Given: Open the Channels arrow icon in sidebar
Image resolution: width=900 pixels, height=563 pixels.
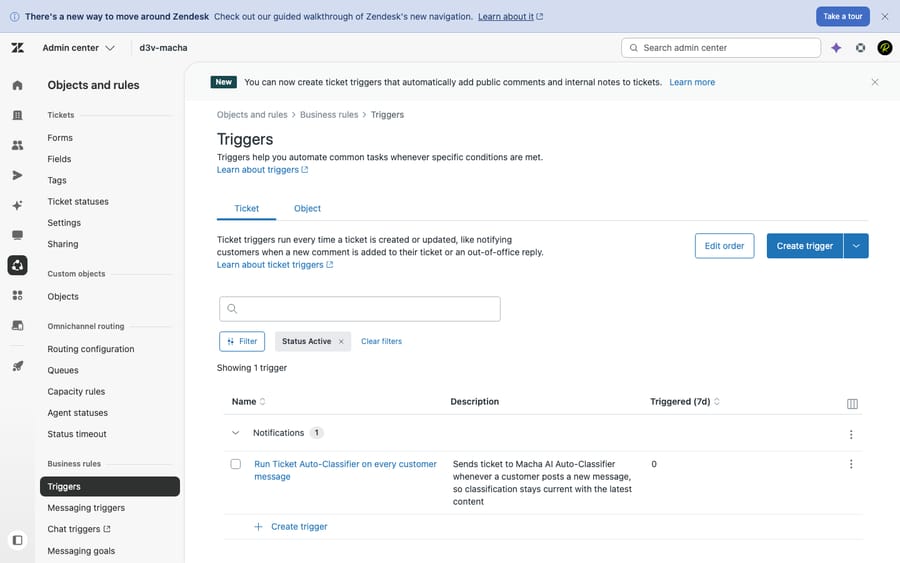Looking at the screenshot, I should 17,175.
